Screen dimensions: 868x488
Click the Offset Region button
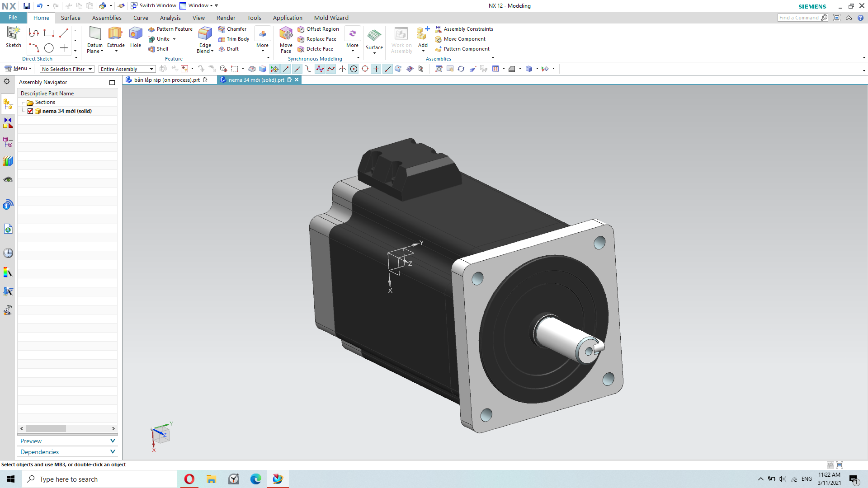(x=318, y=29)
